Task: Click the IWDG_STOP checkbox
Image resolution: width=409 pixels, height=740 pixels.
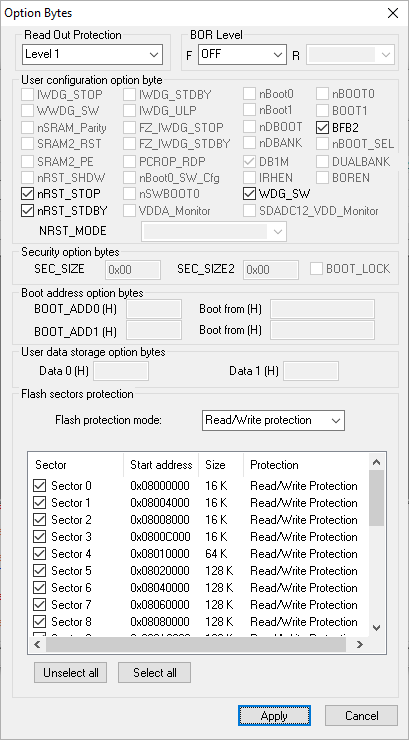Action: click(x=27, y=94)
